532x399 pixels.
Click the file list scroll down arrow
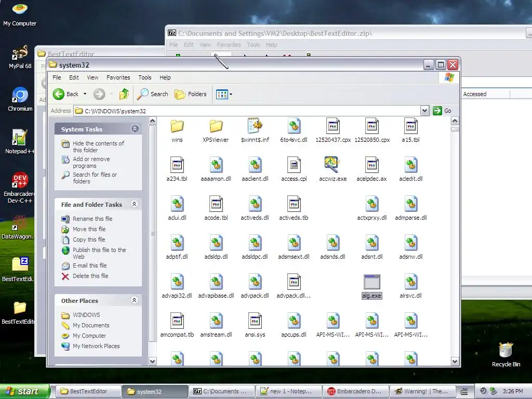[x=455, y=362]
